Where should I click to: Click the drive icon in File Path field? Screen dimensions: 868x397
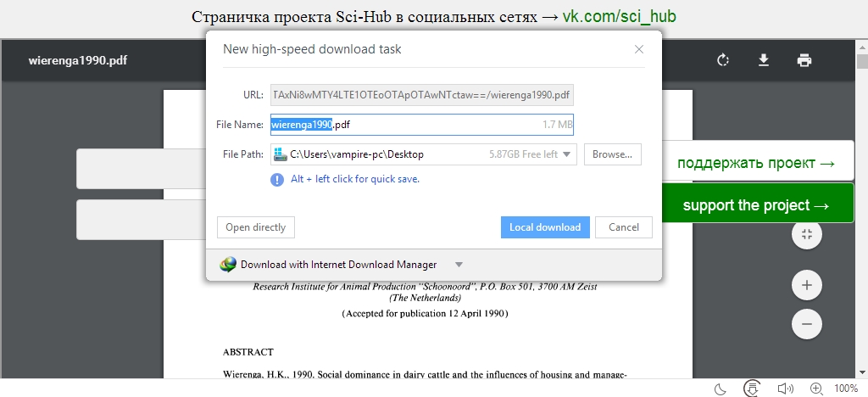(280, 154)
